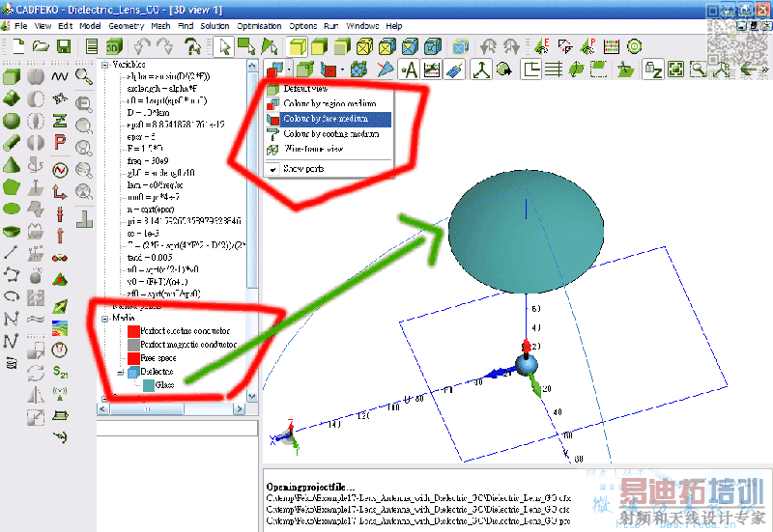
Task: Click the red P power icon
Action: coord(60,142)
